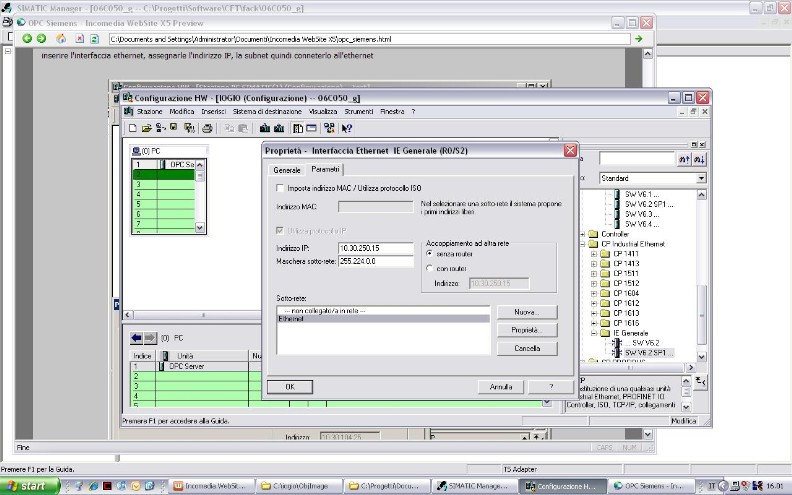
Task: Switch to the Parametri tab
Action: tap(325, 169)
